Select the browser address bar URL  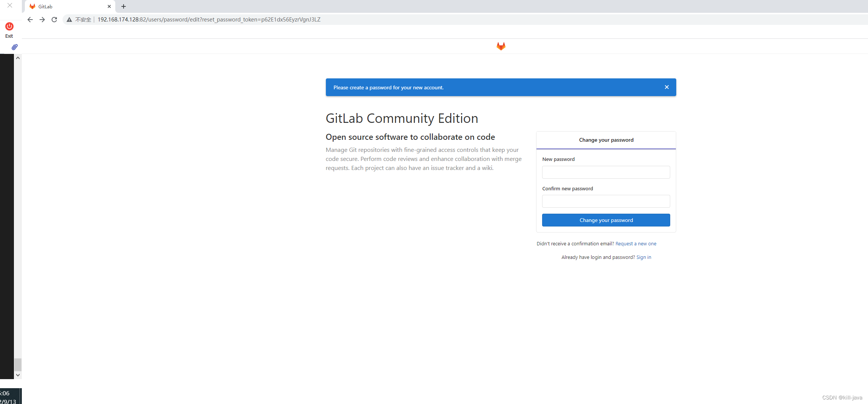[209, 20]
